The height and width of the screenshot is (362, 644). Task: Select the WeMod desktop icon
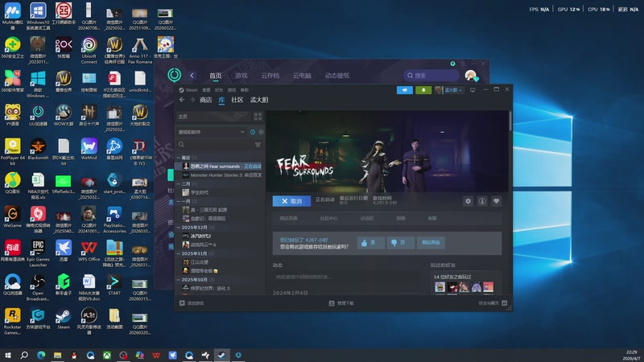click(x=89, y=150)
